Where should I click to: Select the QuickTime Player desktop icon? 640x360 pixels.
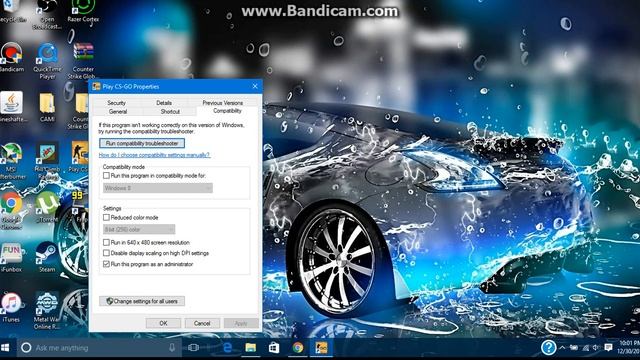coord(47,60)
